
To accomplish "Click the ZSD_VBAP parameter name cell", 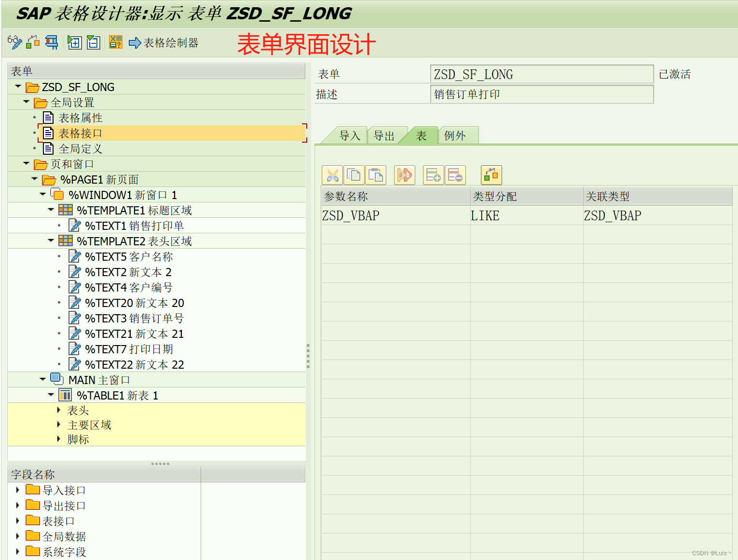I will 396,215.
